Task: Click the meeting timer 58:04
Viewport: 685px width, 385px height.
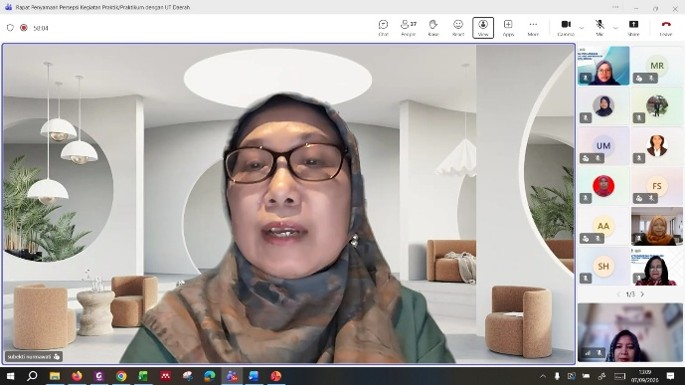Action: pos(41,28)
